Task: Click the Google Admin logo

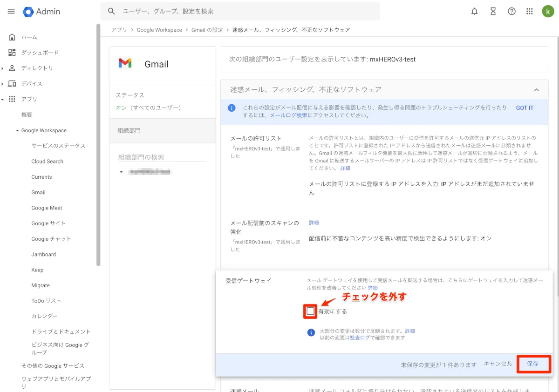Action: point(41,12)
